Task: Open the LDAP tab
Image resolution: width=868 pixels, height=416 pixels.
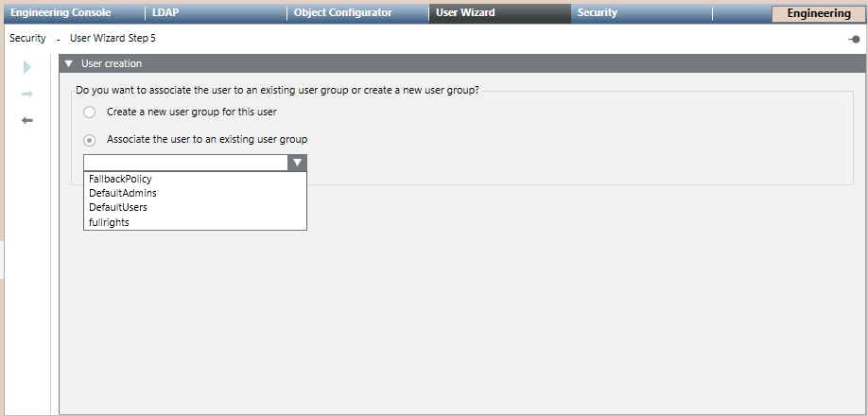Action: click(x=165, y=13)
